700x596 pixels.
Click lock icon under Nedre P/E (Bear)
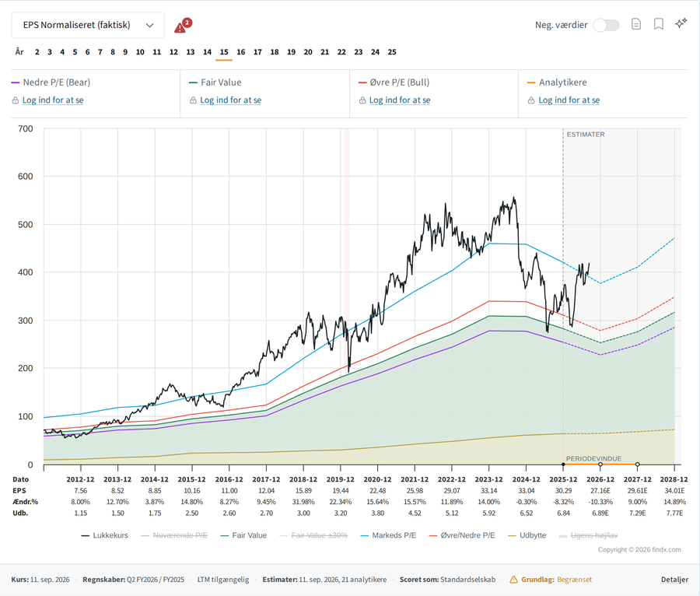click(x=16, y=100)
